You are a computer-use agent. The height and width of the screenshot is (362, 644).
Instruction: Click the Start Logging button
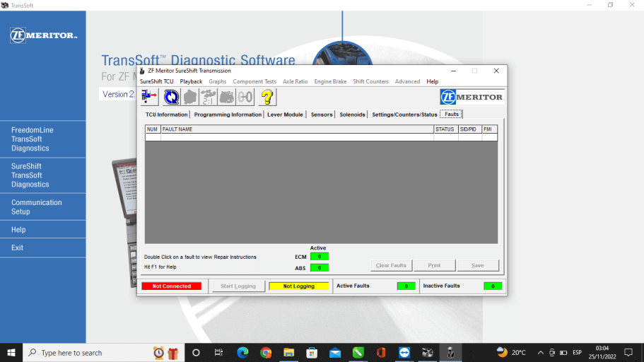[238, 286]
